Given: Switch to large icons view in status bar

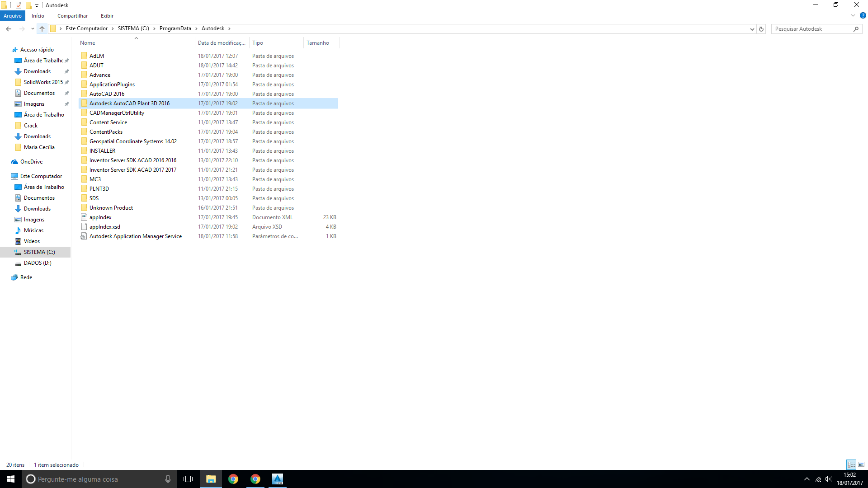Looking at the screenshot, I should (861, 465).
